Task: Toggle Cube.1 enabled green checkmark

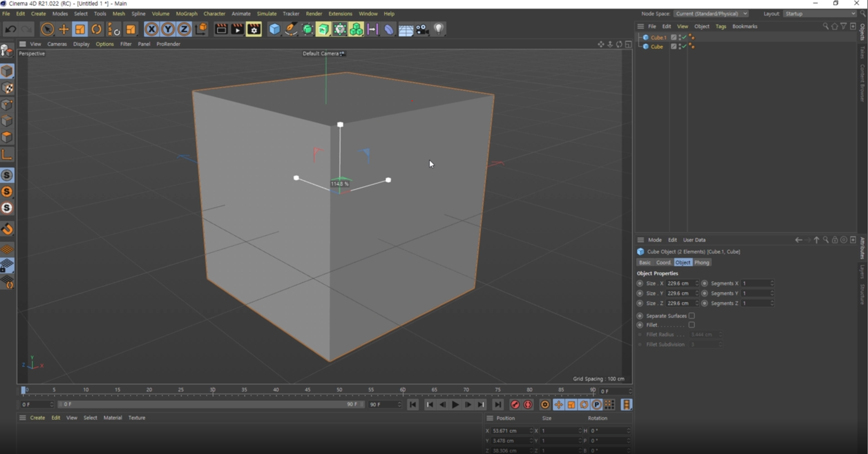Action: 684,37
